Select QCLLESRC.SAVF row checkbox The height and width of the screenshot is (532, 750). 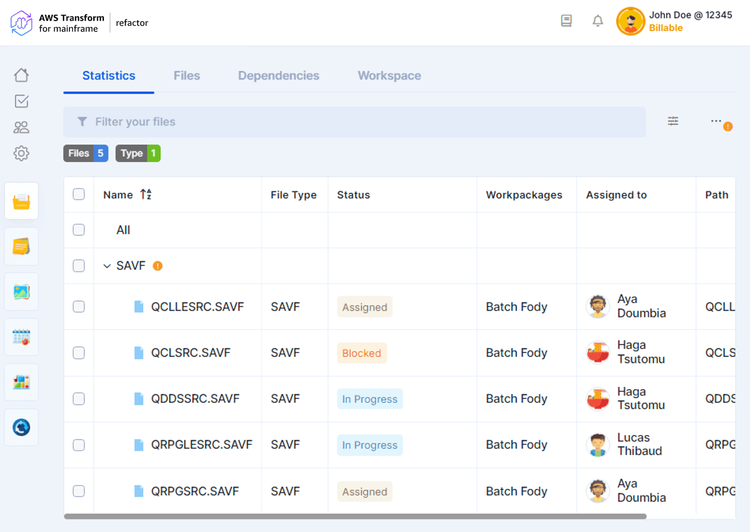click(79, 307)
